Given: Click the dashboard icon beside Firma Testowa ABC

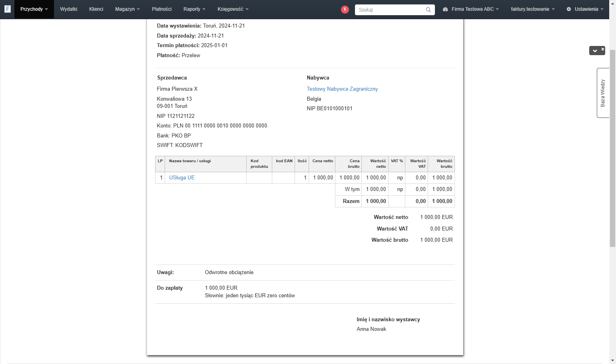Looking at the screenshot, I should [x=445, y=9].
